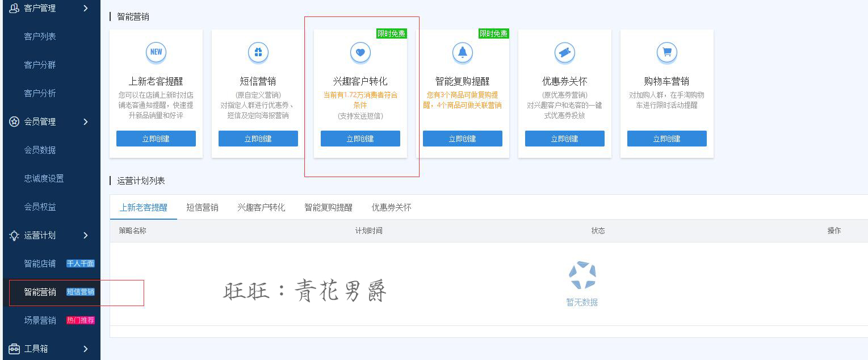Click the coupon ticket icon for 优惠券关怀
This screenshot has height=360, width=868.
pos(564,53)
